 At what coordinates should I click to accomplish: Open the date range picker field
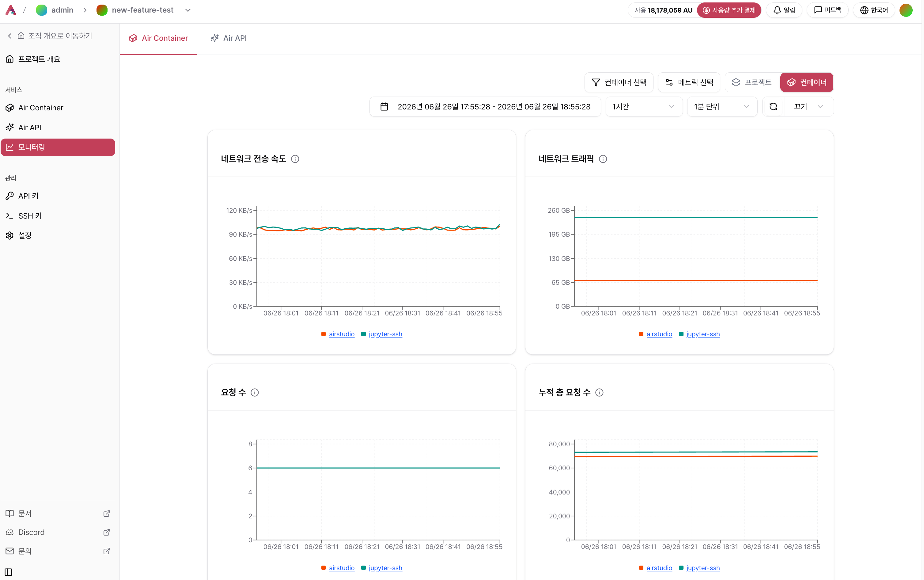pos(485,107)
